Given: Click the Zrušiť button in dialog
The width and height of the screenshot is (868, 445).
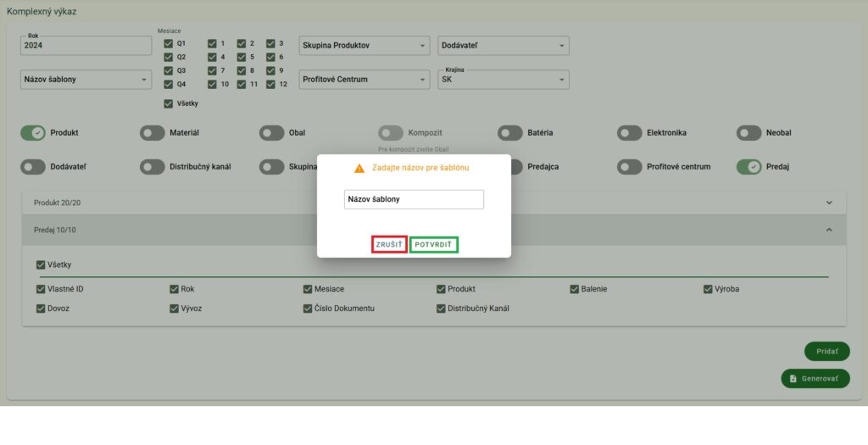Looking at the screenshot, I should pyautogui.click(x=389, y=244).
